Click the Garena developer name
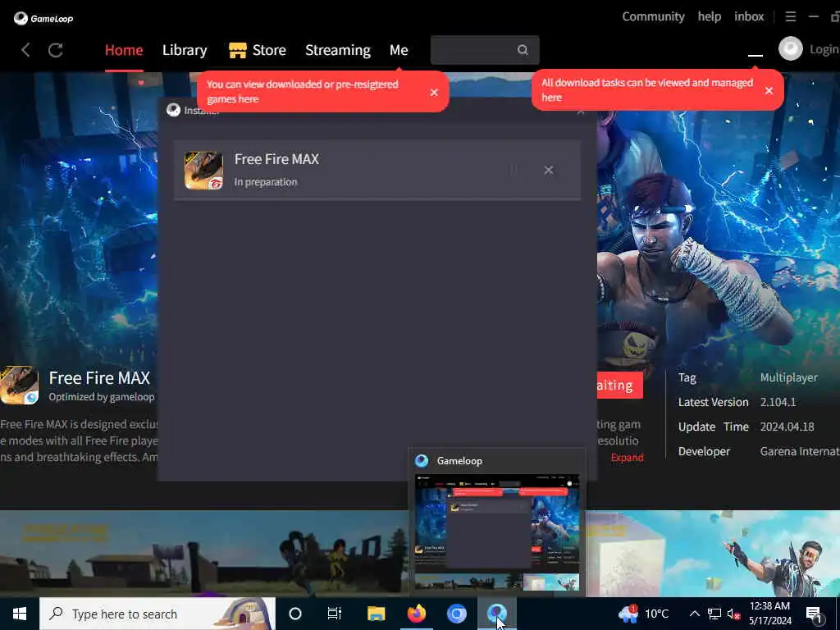 [x=799, y=452]
